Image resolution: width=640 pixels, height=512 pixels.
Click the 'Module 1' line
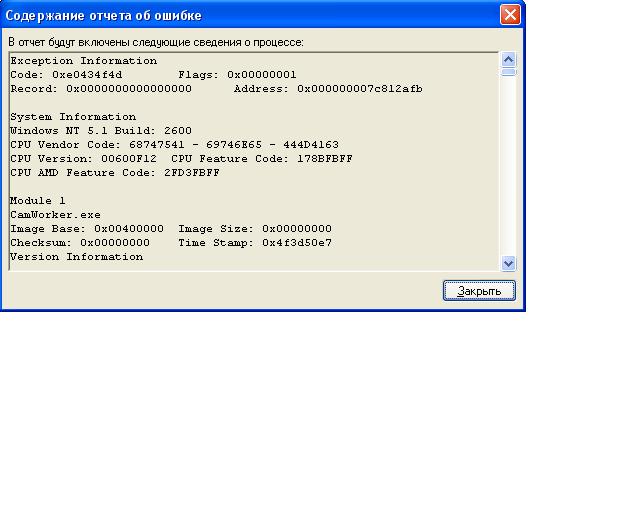coord(38,200)
